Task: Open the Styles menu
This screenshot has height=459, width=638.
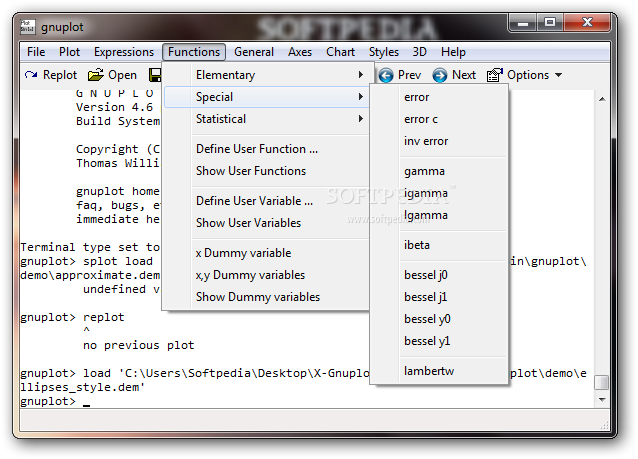Action: coord(384,52)
